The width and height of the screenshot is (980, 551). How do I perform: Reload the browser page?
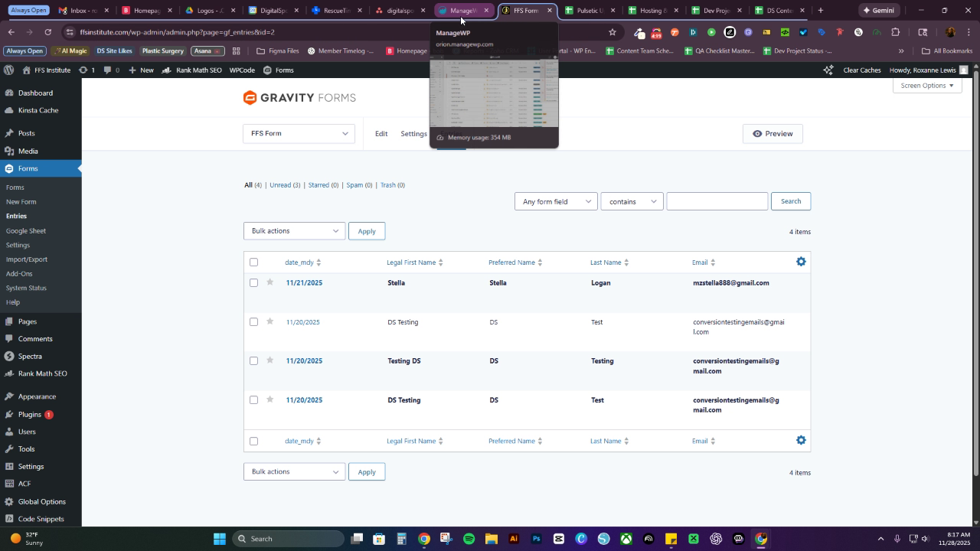tap(47, 32)
